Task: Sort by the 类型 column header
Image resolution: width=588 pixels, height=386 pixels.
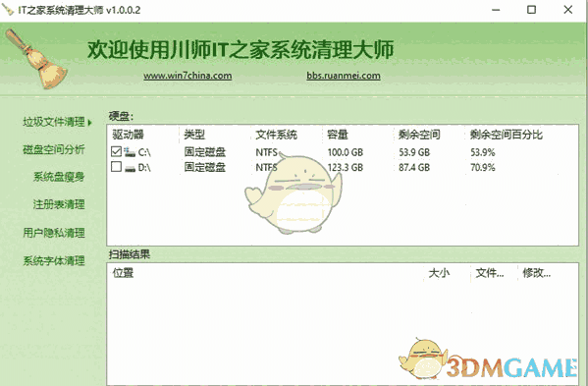Action: point(194,135)
